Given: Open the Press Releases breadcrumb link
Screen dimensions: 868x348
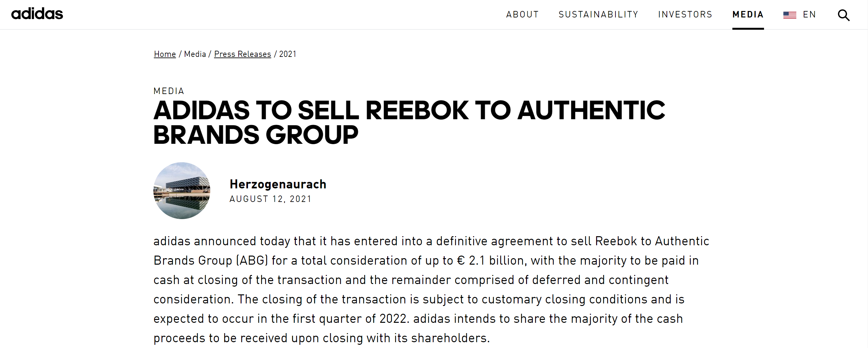Looking at the screenshot, I should click(x=242, y=54).
